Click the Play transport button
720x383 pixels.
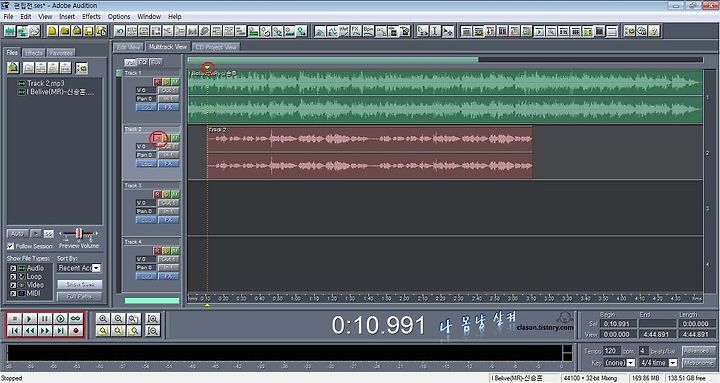pyautogui.click(x=30, y=318)
